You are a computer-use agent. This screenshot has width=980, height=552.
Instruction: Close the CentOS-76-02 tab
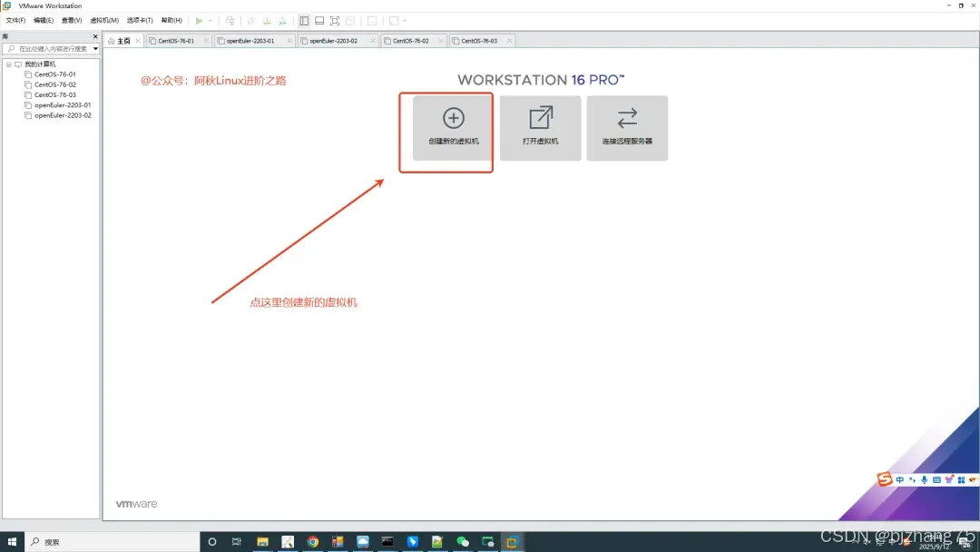[441, 41]
